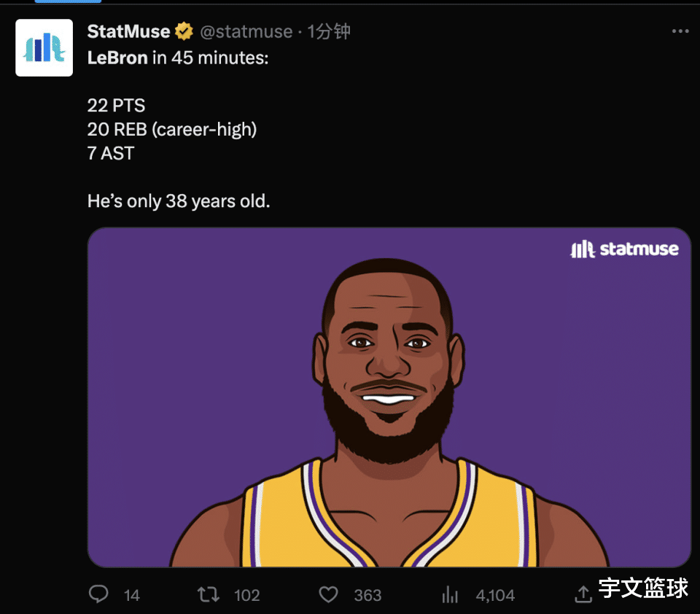Click the 宇文篮球 watermark text
Image resolution: width=700 pixels, height=614 pixels.
pos(643,589)
